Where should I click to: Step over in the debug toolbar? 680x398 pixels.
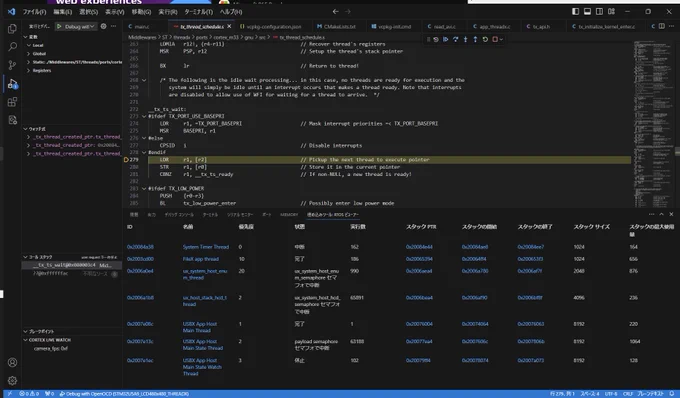456,39
